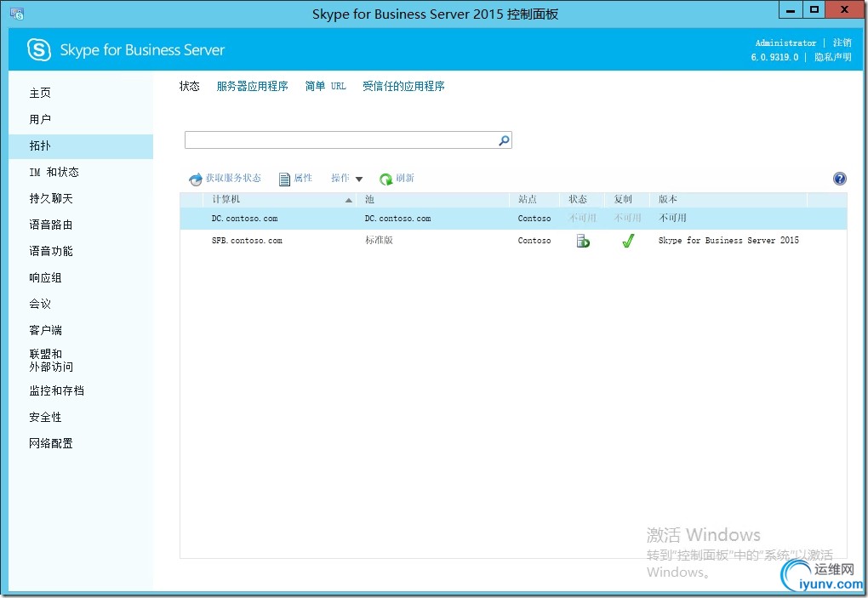Click version number 6.0.9319.0
Screen dimensions: 868x598
(774, 57)
